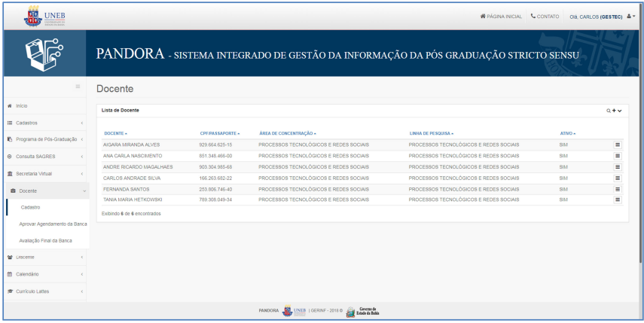
Task: Click the Governo do Estado da Bahia footer logo
Action: pyautogui.click(x=362, y=312)
